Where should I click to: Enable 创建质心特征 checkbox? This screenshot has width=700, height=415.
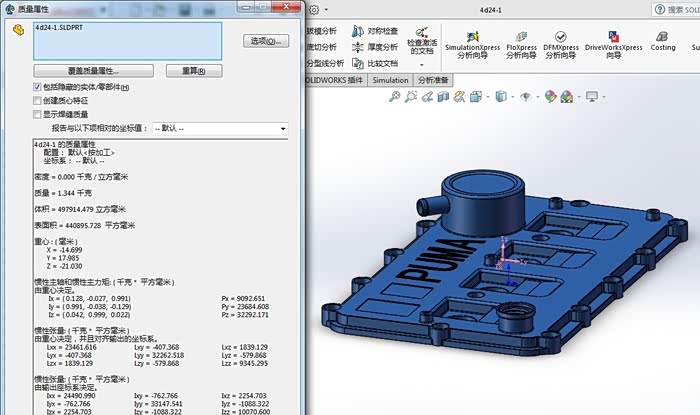coord(37,101)
